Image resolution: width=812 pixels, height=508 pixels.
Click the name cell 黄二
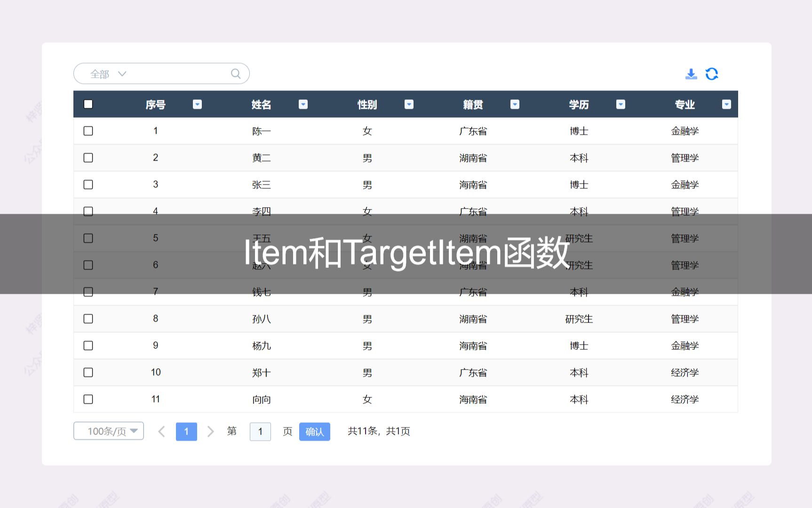click(261, 158)
